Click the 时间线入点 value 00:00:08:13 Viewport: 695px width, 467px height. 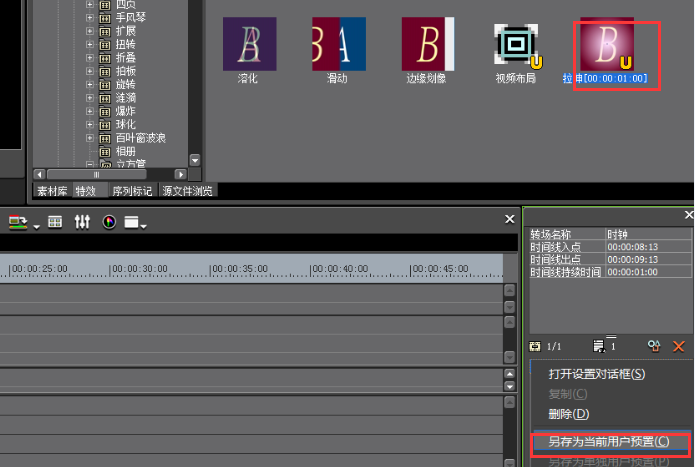pos(633,247)
